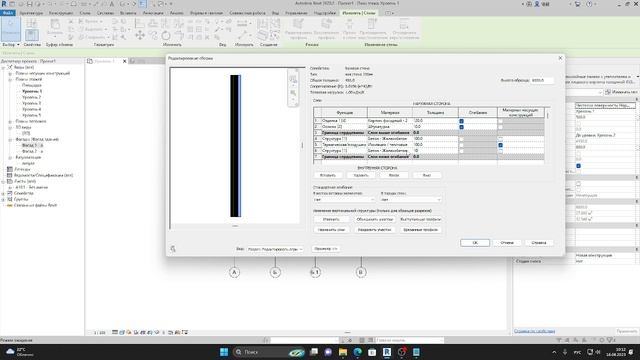The height and width of the screenshot is (360, 640).
Task: Open Properties help link at palette bottom
Action: point(534,331)
